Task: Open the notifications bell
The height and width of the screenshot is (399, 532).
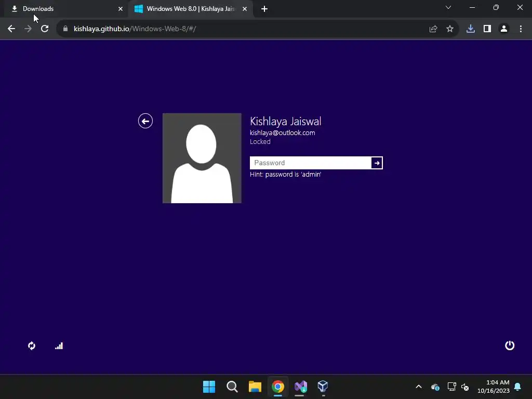Action: 518,387
